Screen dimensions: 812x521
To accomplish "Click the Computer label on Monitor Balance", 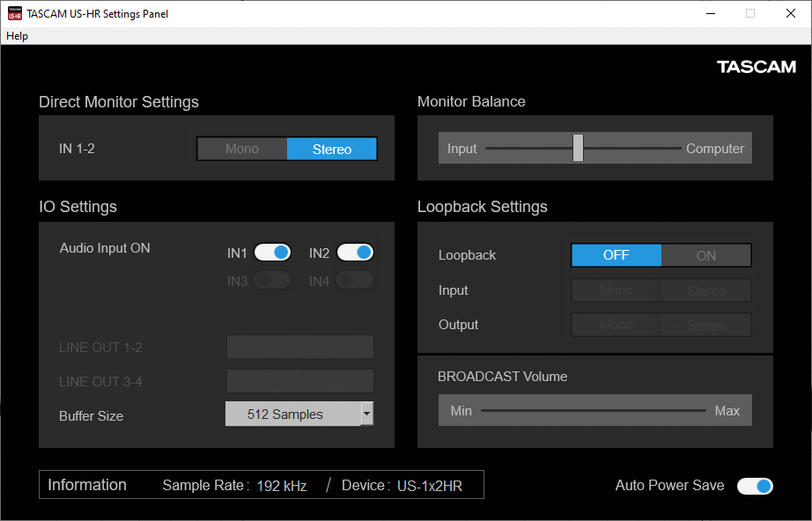I will click(x=715, y=149).
